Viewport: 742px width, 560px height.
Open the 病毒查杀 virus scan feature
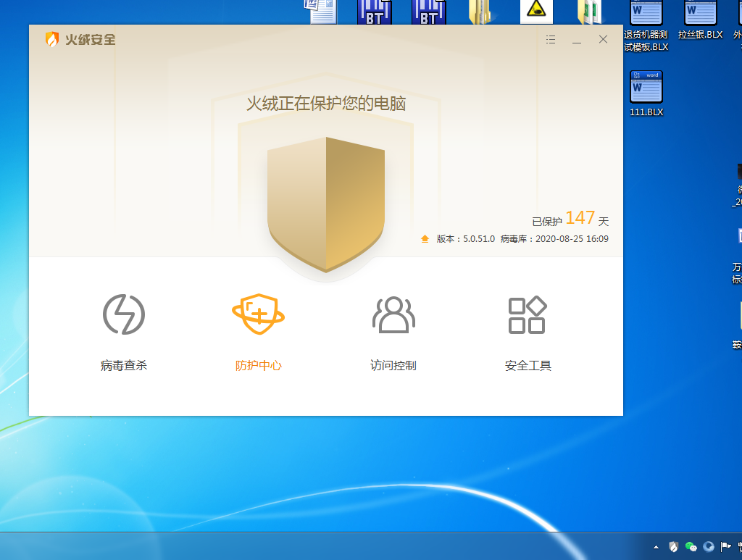point(123,333)
